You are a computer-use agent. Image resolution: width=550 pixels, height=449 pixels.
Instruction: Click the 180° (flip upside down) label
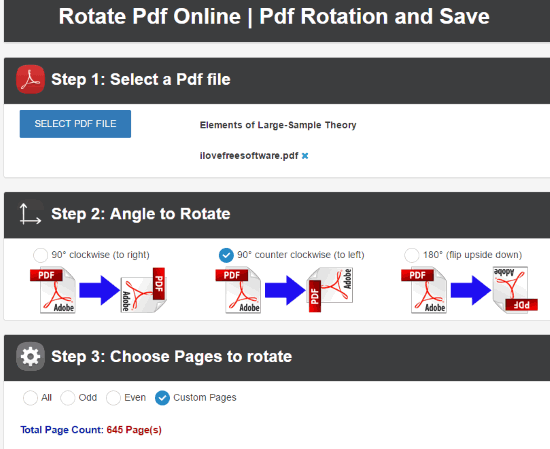point(472,255)
